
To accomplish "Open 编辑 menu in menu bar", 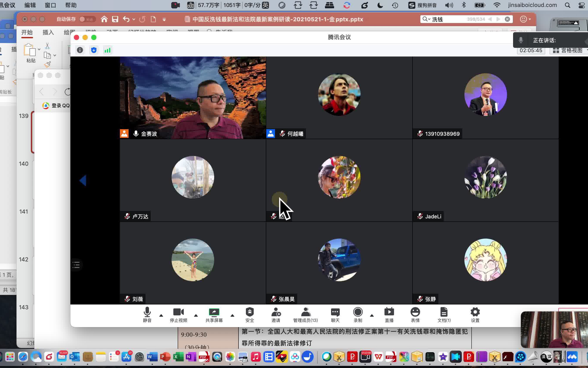I will 30,5.
